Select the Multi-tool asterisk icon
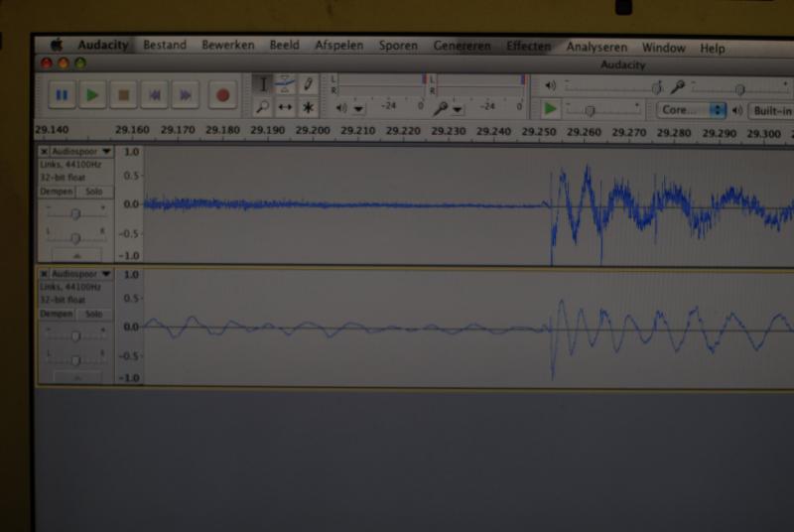The height and width of the screenshot is (532, 794). (x=308, y=107)
